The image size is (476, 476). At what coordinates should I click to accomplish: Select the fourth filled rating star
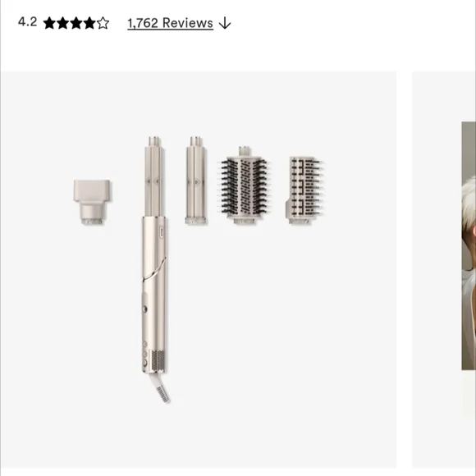pos(89,23)
